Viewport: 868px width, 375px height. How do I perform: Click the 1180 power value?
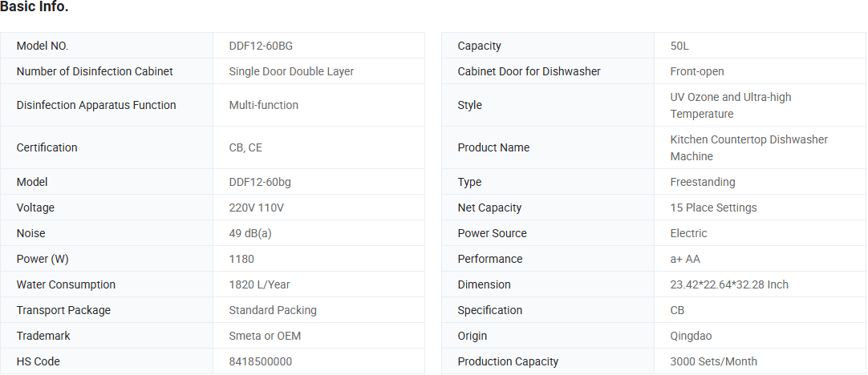(241, 259)
